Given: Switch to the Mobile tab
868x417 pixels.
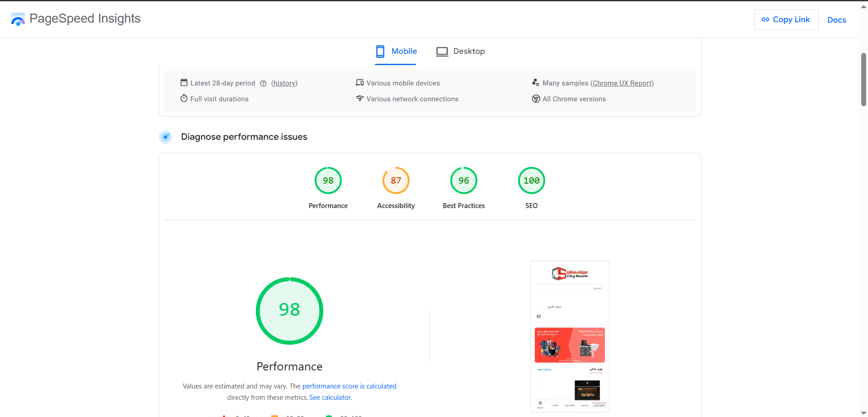Looking at the screenshot, I should (396, 51).
